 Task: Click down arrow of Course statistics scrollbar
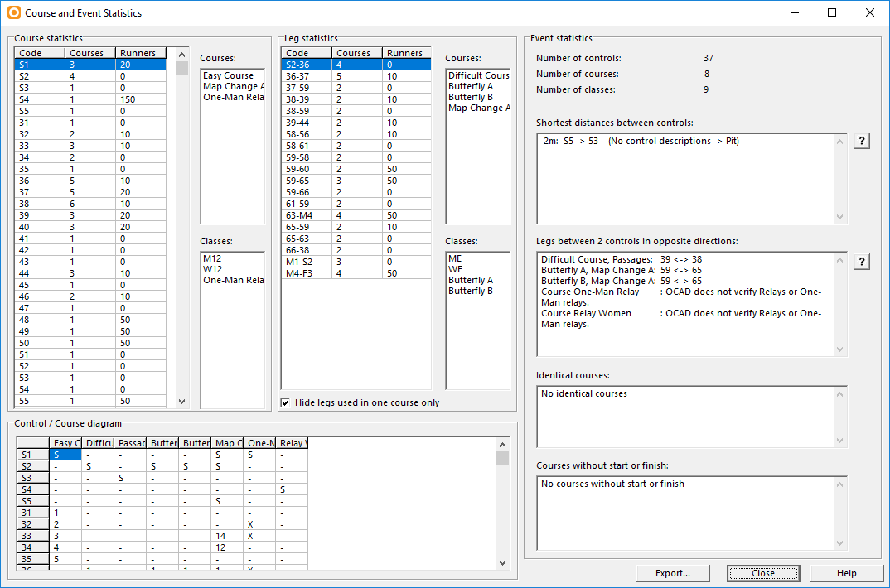(181, 402)
